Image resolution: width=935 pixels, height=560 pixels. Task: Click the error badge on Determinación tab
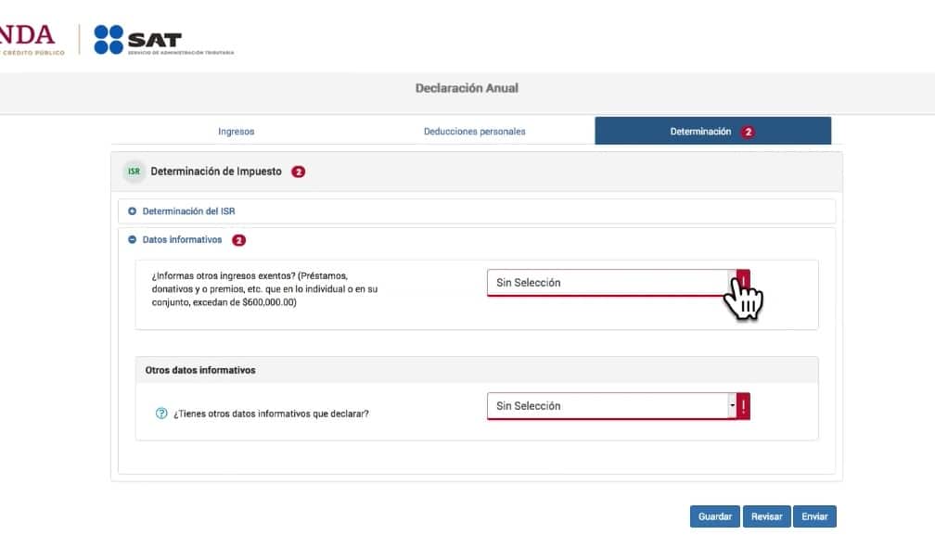[748, 132]
